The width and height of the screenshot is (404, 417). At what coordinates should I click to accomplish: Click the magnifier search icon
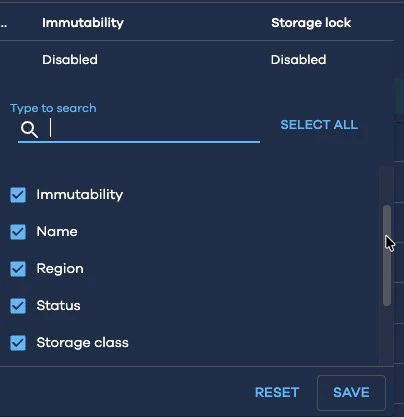[29, 129]
